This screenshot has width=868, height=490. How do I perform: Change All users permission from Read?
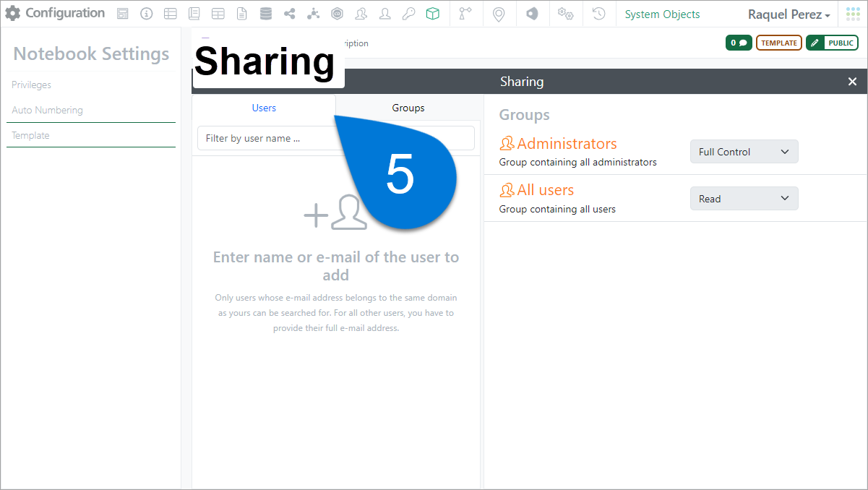point(744,199)
